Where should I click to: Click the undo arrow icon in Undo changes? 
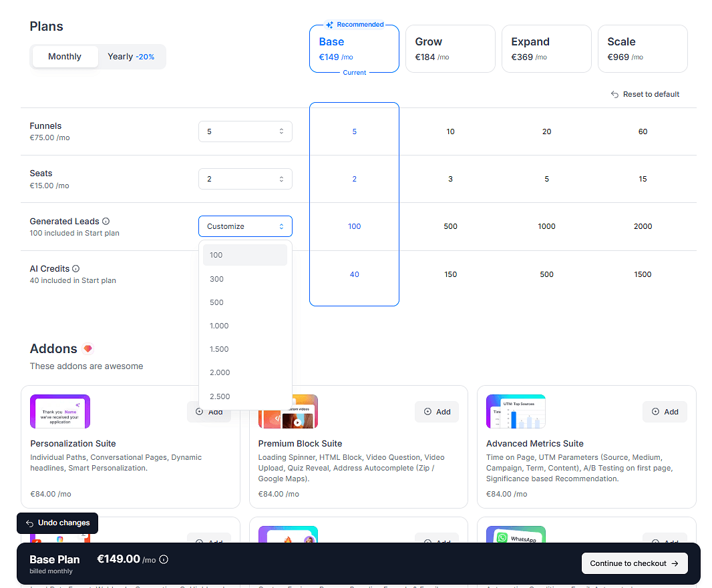30,523
